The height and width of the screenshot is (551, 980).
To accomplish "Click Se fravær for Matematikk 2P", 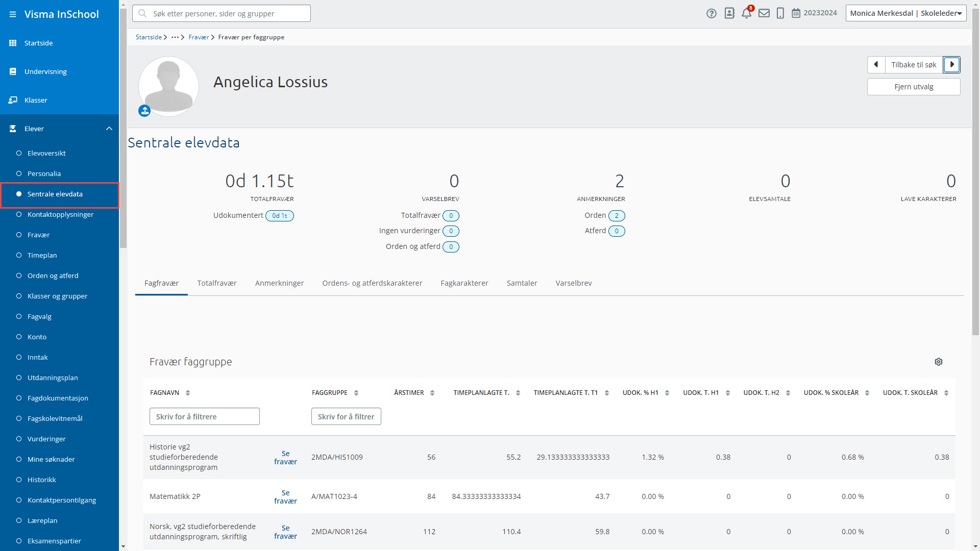I will pos(285,497).
